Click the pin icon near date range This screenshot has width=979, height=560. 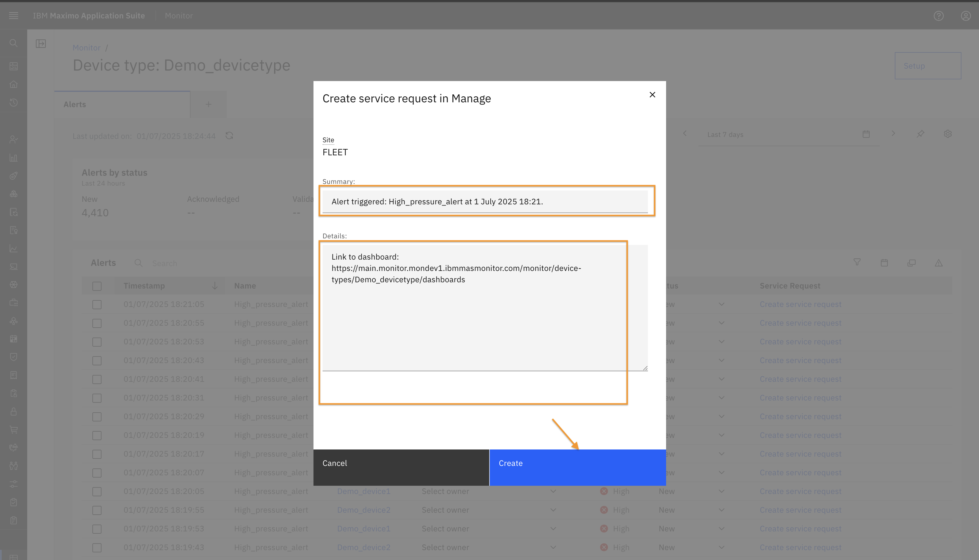click(920, 133)
